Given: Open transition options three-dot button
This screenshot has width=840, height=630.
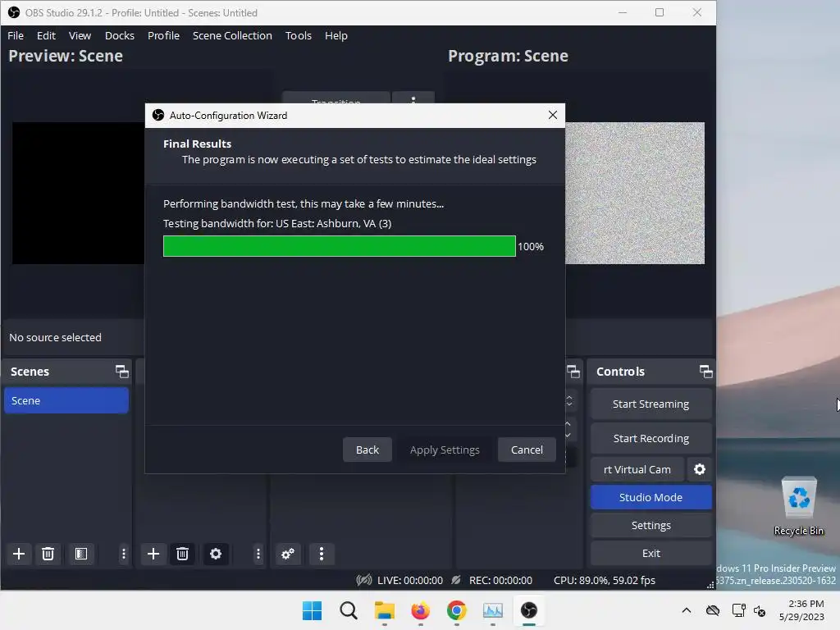Looking at the screenshot, I should (x=413, y=98).
